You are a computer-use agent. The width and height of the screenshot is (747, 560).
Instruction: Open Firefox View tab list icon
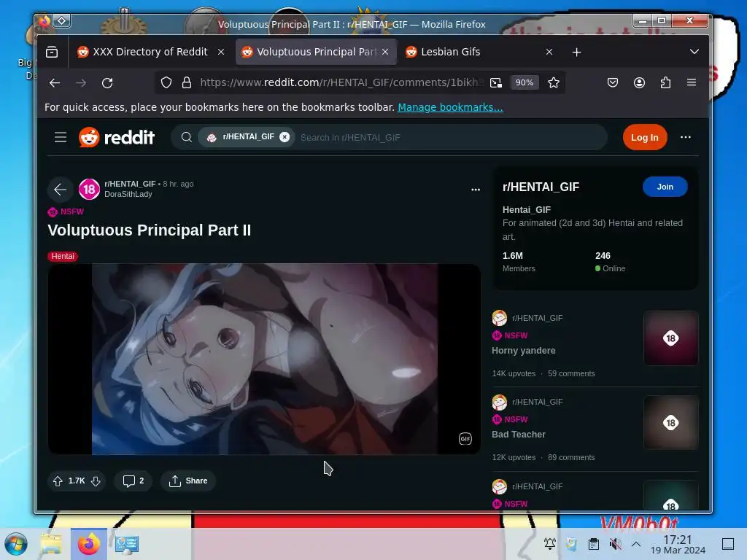click(52, 52)
